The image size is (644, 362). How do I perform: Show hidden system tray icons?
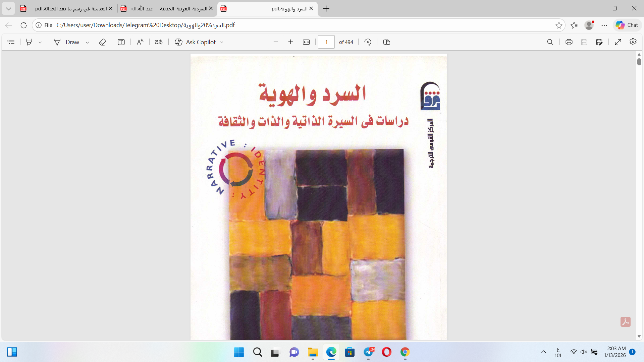(544, 352)
